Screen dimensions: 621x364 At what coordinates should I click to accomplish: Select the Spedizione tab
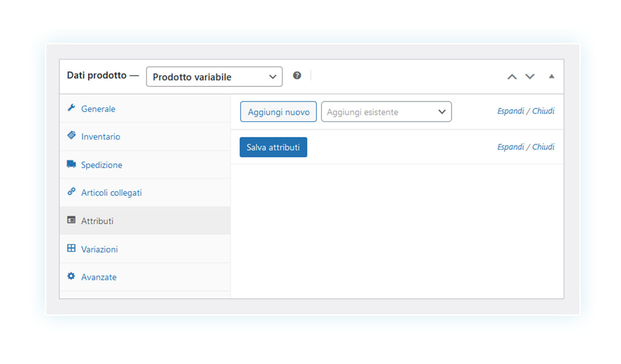point(145,165)
